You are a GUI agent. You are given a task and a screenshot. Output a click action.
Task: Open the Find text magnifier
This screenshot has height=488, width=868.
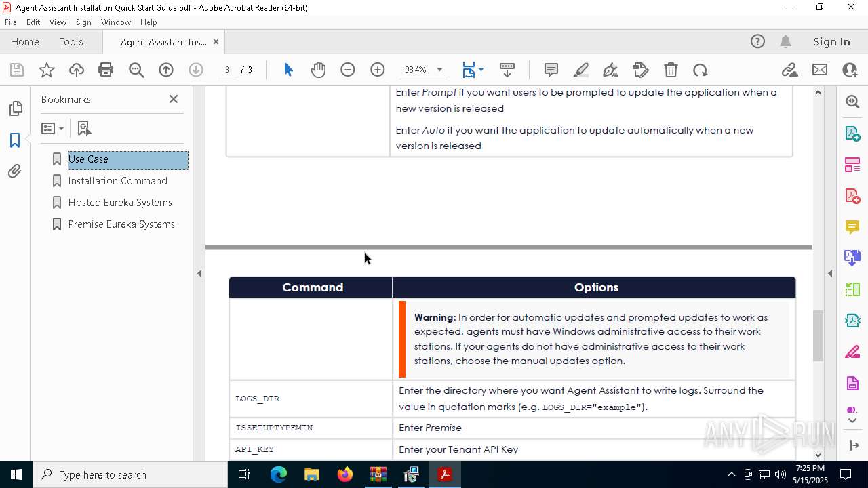pos(136,70)
